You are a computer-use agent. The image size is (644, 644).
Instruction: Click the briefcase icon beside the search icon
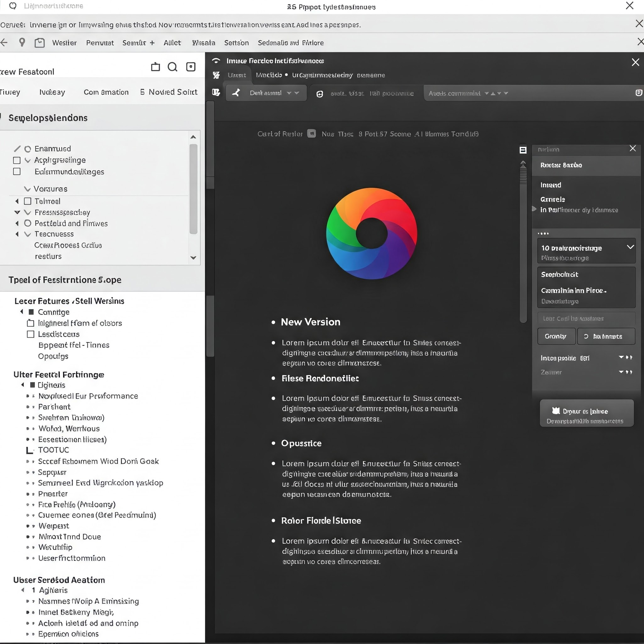point(155,67)
